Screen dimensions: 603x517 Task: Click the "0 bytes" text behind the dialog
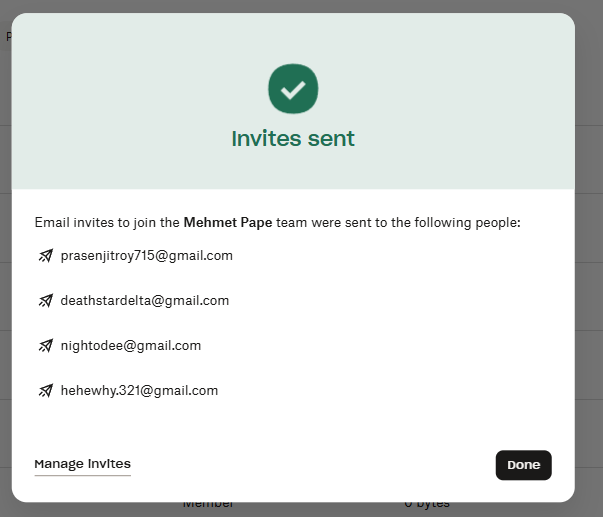click(427, 505)
